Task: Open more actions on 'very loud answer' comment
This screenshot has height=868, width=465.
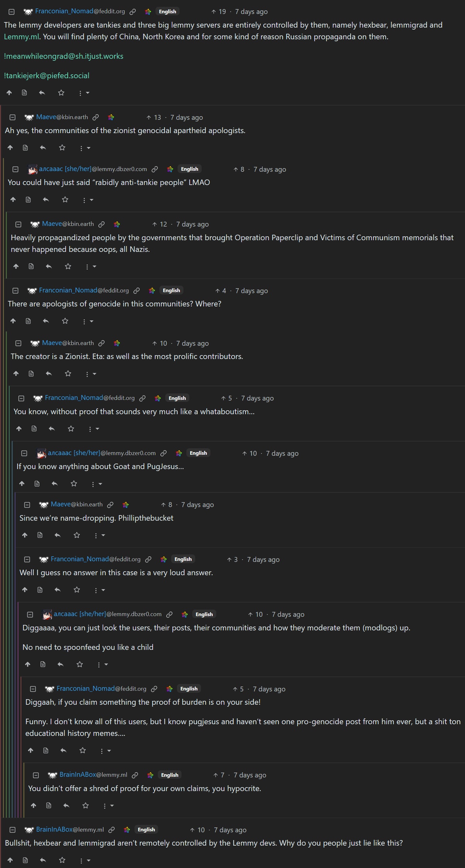Action: tap(100, 590)
